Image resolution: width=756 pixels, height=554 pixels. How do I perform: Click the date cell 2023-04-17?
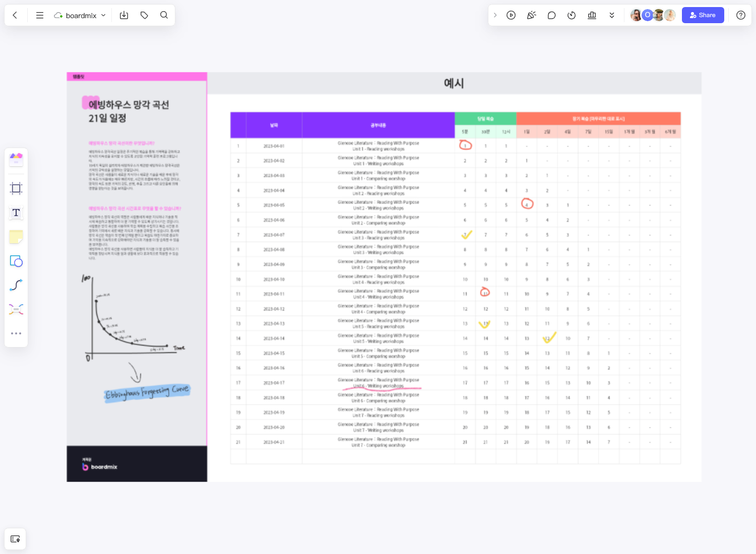pos(274,383)
